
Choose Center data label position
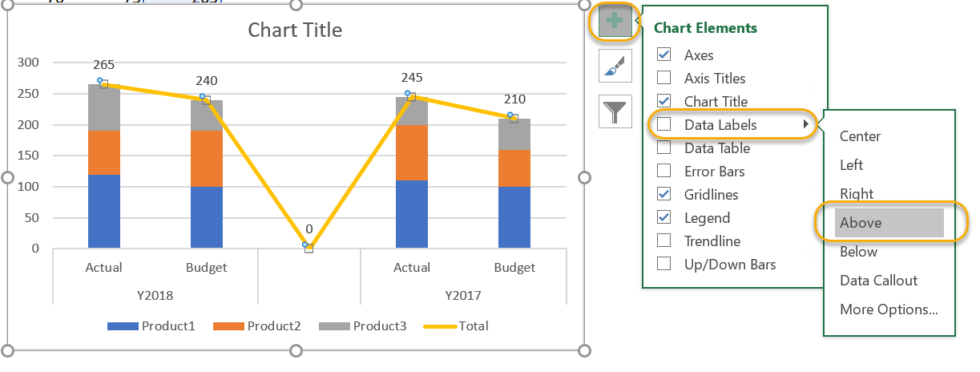click(860, 136)
